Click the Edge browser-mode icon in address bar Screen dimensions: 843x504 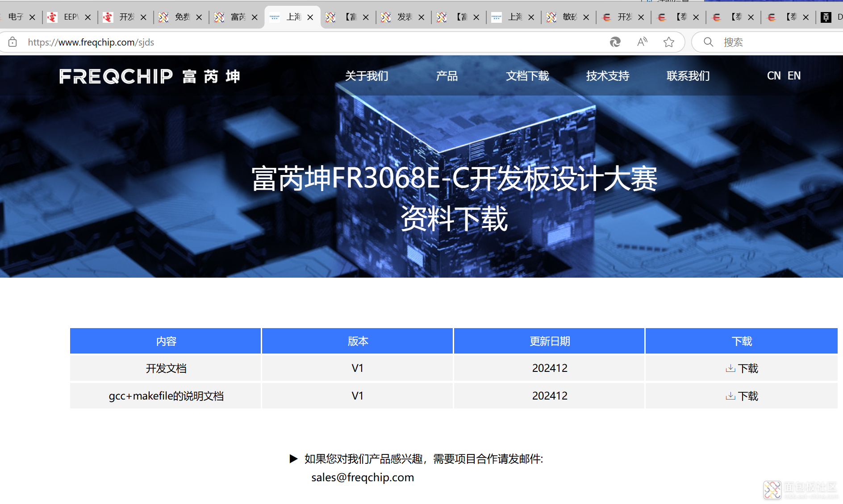615,42
